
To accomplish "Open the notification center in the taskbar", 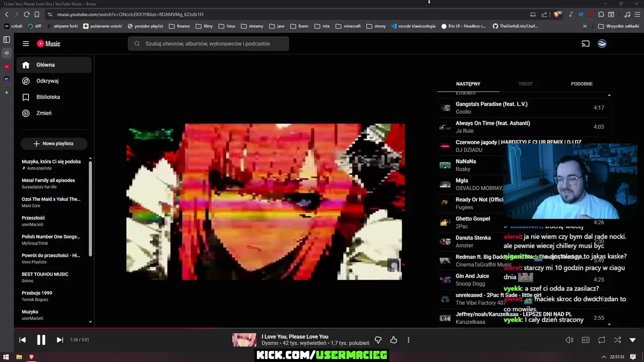I will [633, 357].
